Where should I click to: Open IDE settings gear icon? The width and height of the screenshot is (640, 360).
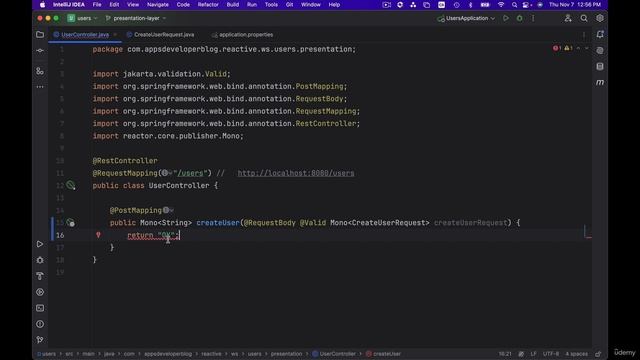click(600, 18)
